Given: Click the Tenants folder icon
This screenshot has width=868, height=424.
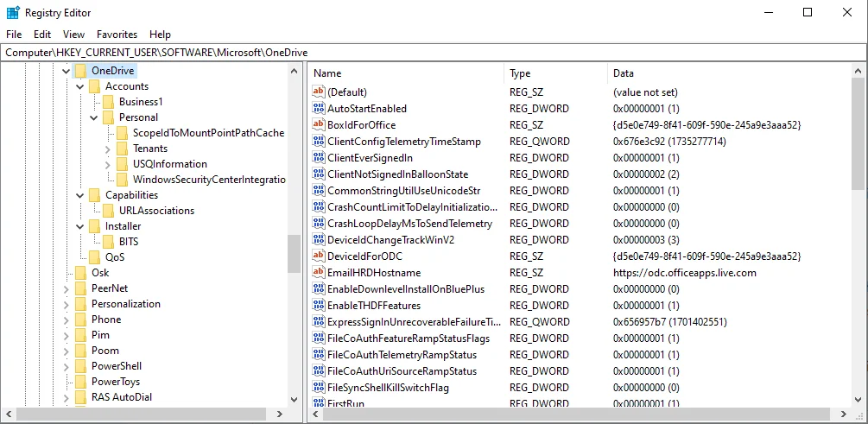Looking at the screenshot, I should [122, 149].
